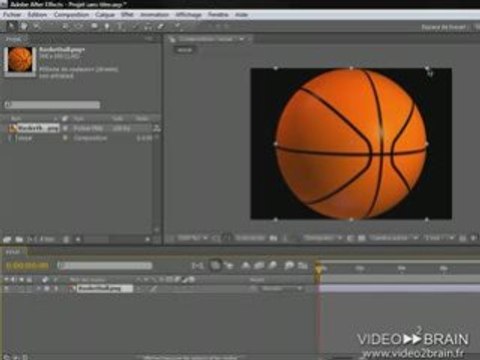480x360 pixels.
Task: Open the Edition menu
Action: click(x=37, y=15)
